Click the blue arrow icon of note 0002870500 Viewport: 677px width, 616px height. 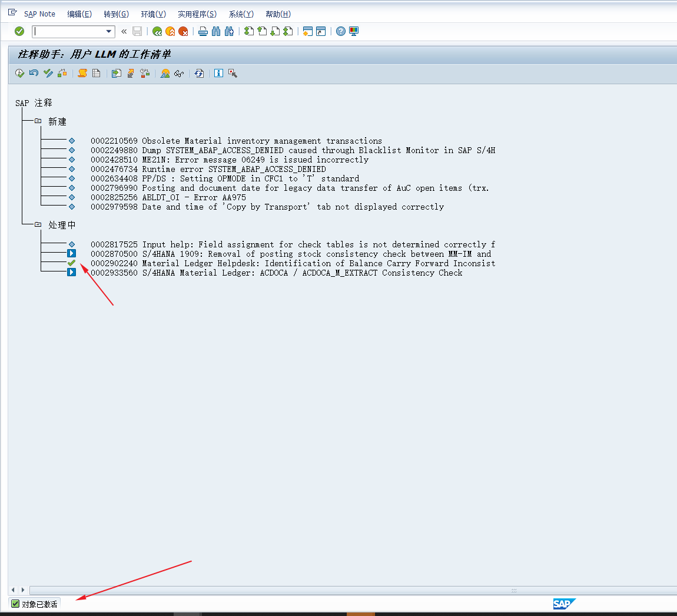pyautogui.click(x=72, y=254)
